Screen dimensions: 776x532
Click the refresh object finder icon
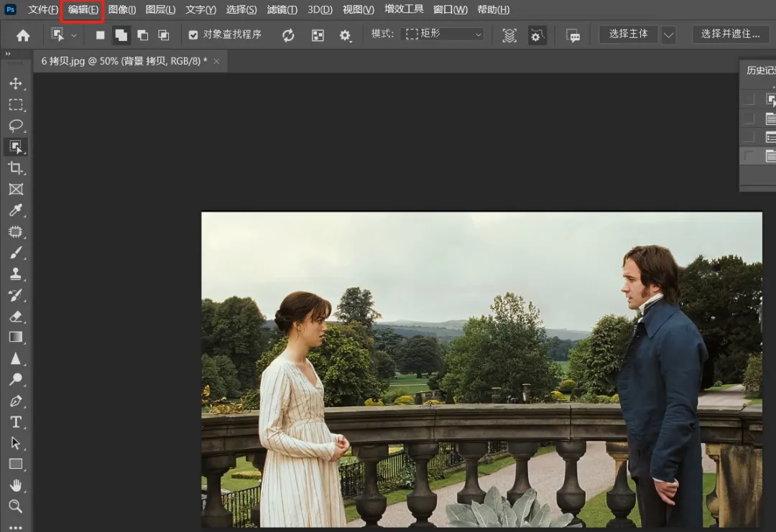point(288,35)
